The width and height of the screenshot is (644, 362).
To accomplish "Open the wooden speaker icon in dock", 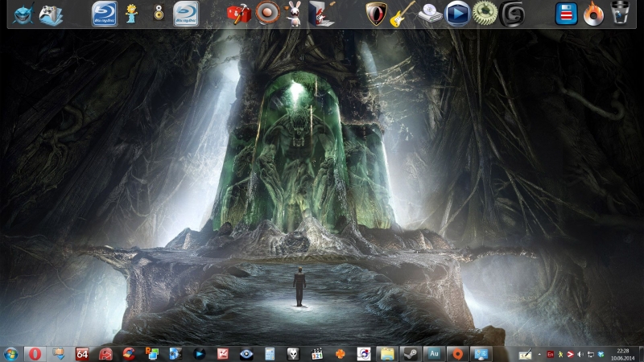I will [x=159, y=13].
